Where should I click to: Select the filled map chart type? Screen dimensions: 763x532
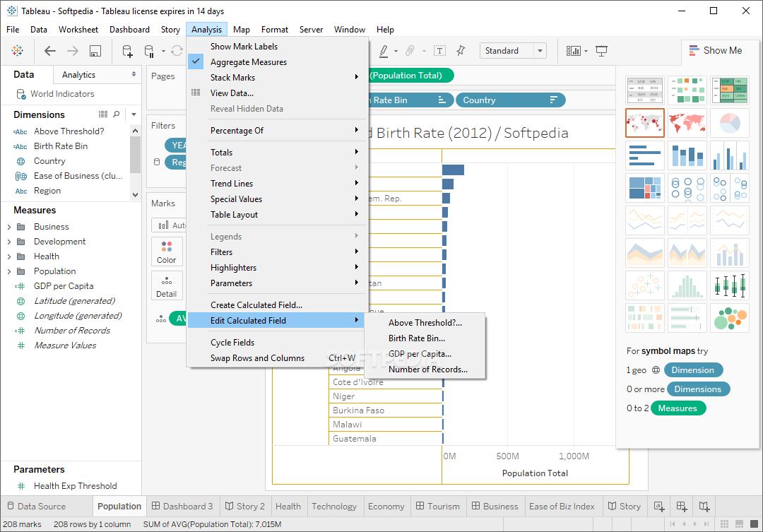click(x=687, y=123)
